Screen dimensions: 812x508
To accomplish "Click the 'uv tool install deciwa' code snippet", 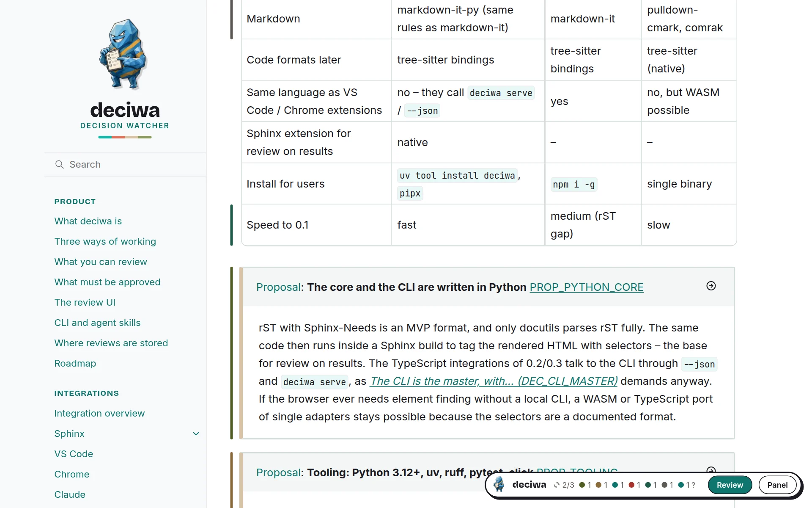I will (457, 175).
